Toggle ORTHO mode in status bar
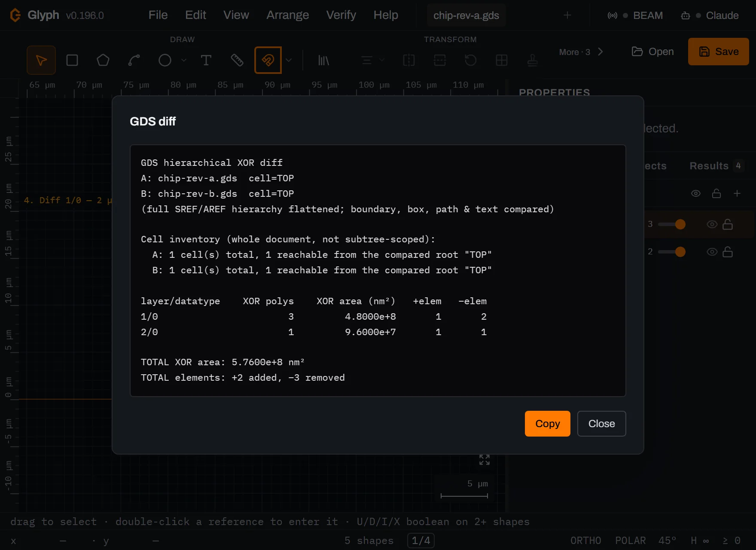This screenshot has height=550, width=756. click(x=586, y=541)
